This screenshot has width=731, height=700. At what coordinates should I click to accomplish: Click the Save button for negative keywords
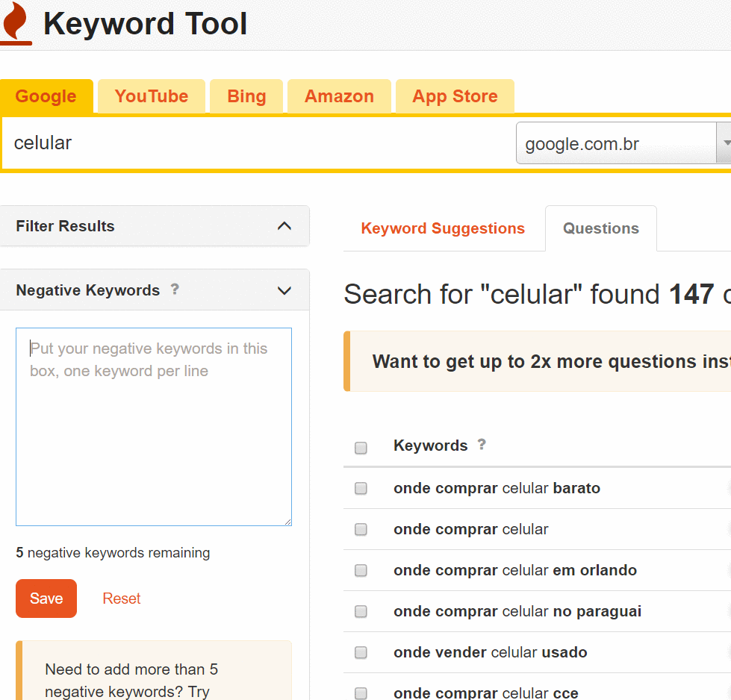click(46, 599)
